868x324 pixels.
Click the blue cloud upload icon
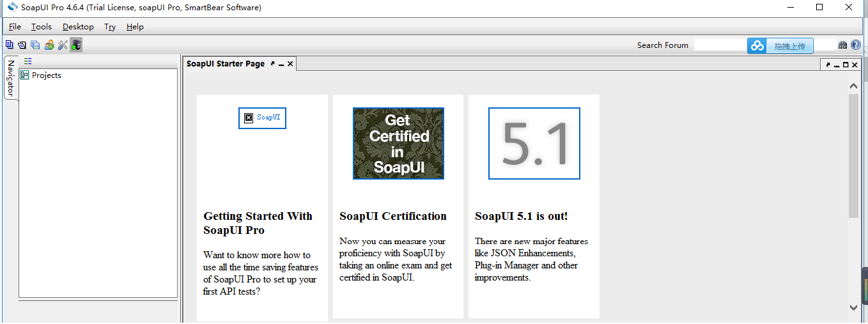757,45
